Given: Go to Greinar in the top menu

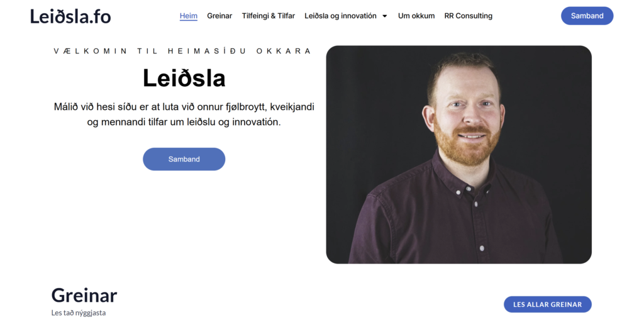Looking at the screenshot, I should click(219, 16).
